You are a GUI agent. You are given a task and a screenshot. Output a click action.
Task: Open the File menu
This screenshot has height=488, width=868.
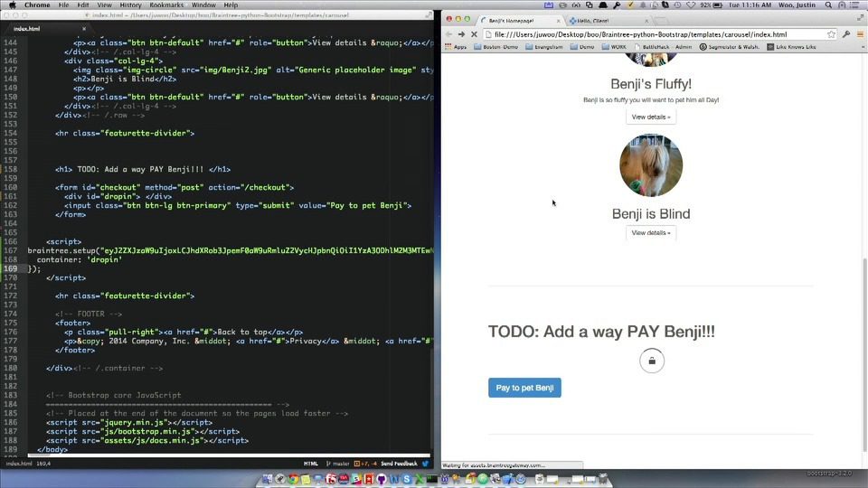pyautogui.click(x=63, y=5)
